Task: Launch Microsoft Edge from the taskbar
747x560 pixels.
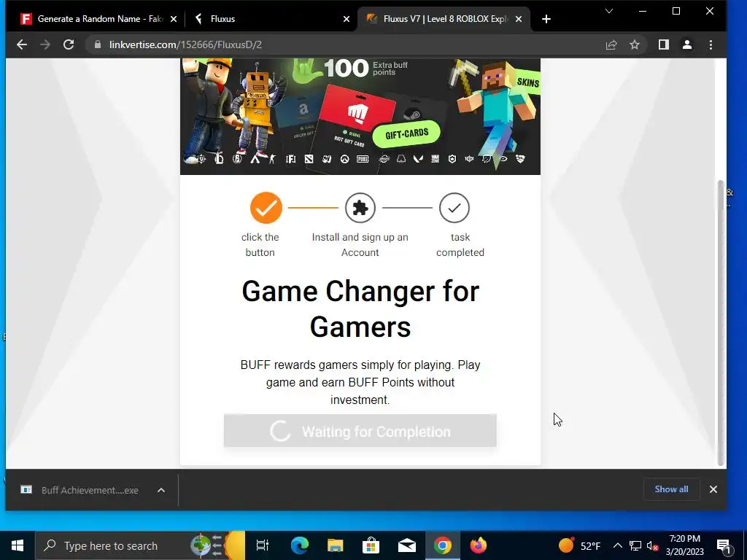Action: click(x=299, y=545)
